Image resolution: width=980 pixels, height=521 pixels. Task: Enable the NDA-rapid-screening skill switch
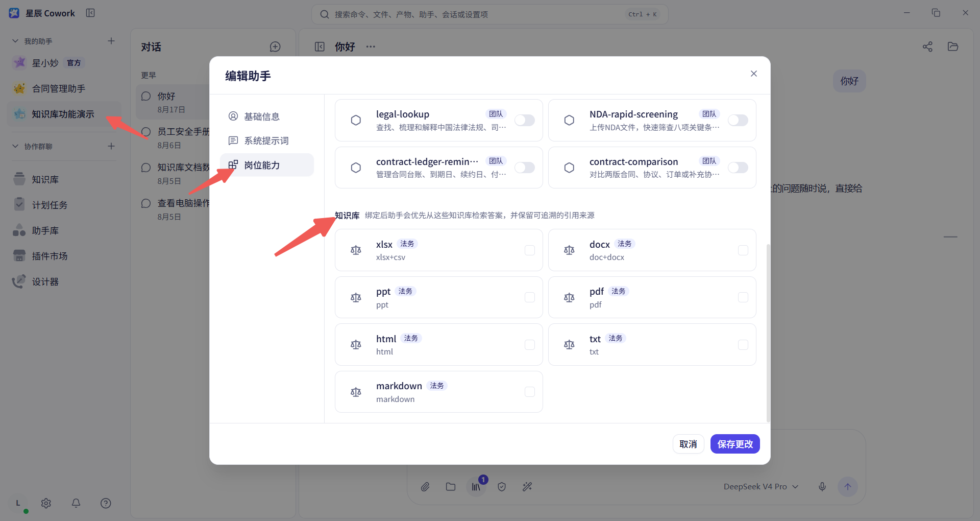pyautogui.click(x=738, y=120)
